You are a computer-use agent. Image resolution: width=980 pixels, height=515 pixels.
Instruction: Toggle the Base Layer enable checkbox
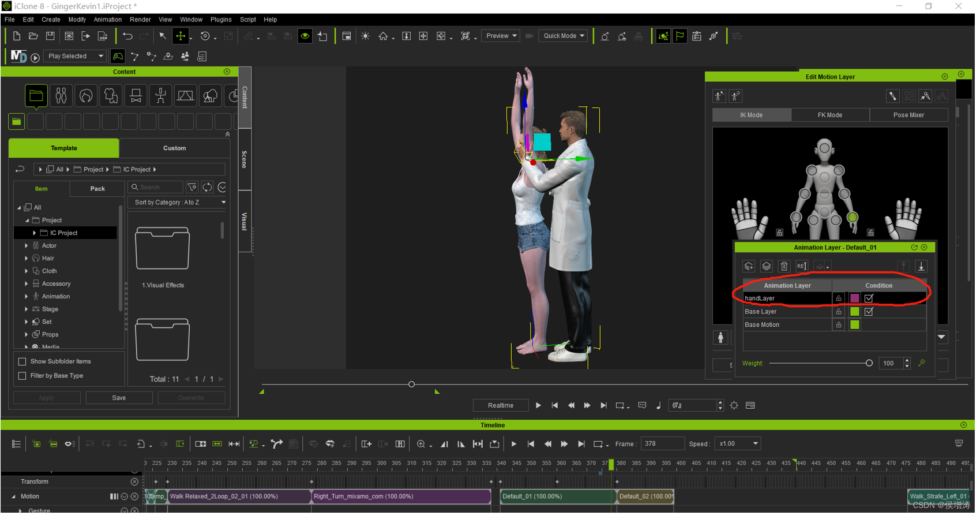pyautogui.click(x=869, y=312)
